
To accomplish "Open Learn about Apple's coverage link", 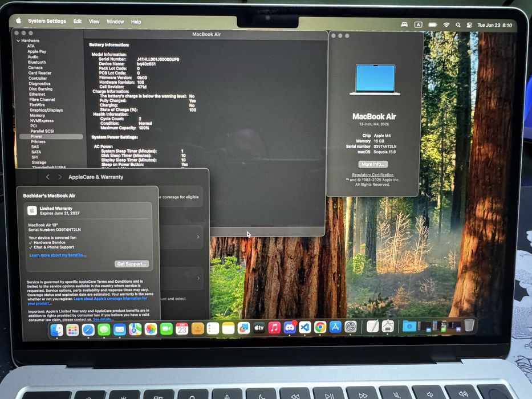I will 110,299.
